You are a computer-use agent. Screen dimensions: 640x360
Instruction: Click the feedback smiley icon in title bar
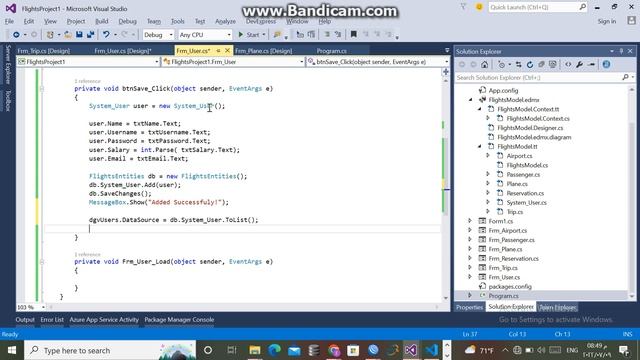479,7
